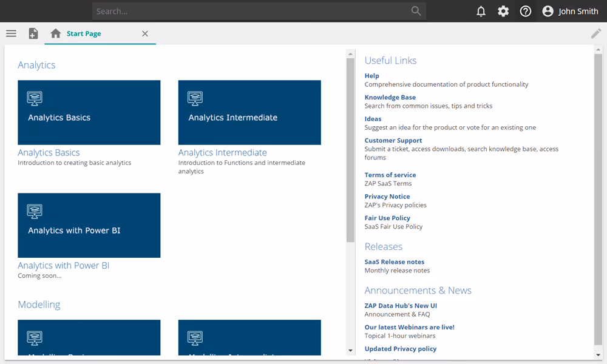Close the Start Page tab

click(145, 34)
